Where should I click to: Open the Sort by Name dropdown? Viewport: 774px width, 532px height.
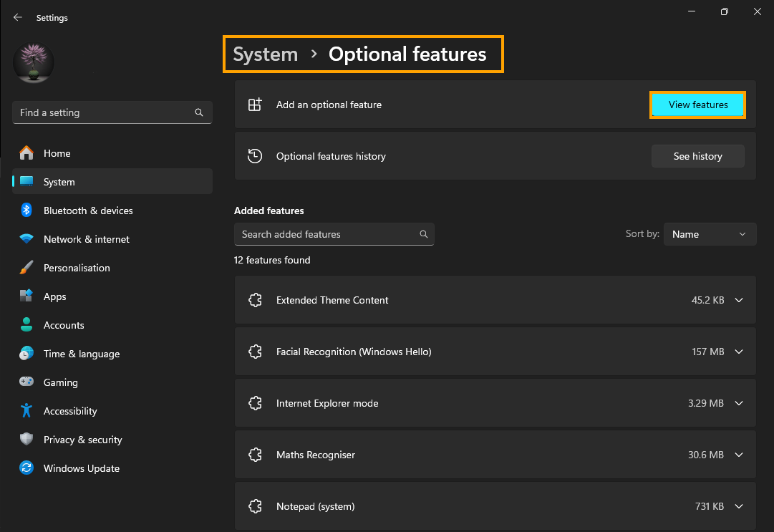[x=710, y=234]
